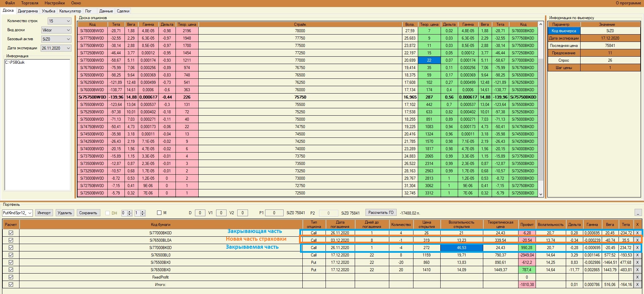Viewport: 644px width, 294px height.
Task: Increase the stepper with value 1
Action: point(143,212)
